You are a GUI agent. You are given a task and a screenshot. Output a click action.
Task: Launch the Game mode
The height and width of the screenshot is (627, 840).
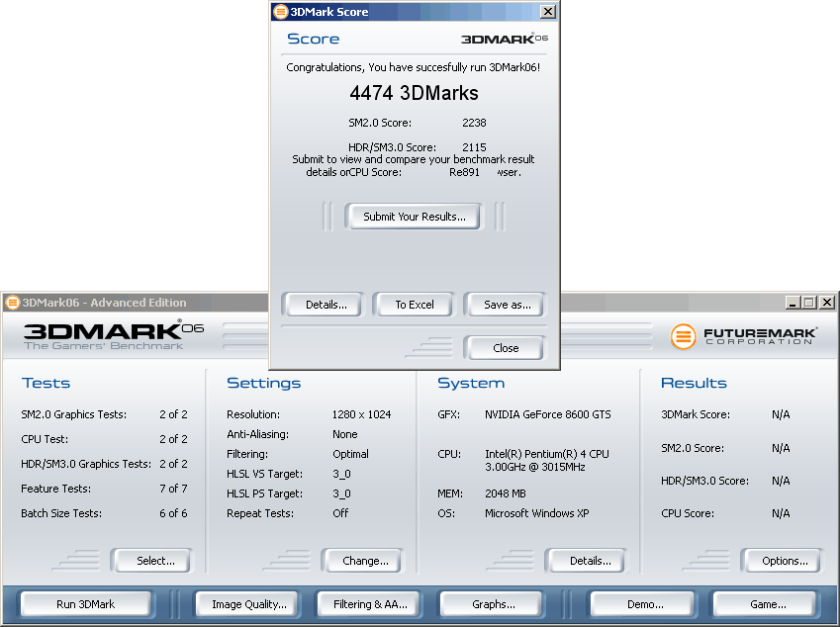(x=767, y=604)
